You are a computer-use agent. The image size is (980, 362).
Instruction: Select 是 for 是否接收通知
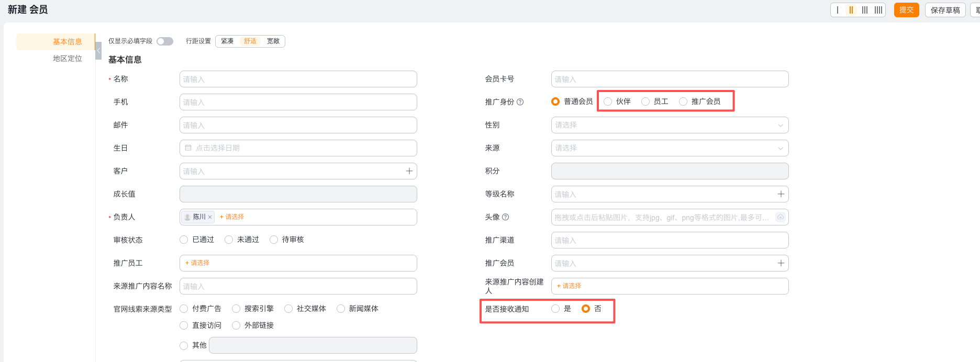555,309
